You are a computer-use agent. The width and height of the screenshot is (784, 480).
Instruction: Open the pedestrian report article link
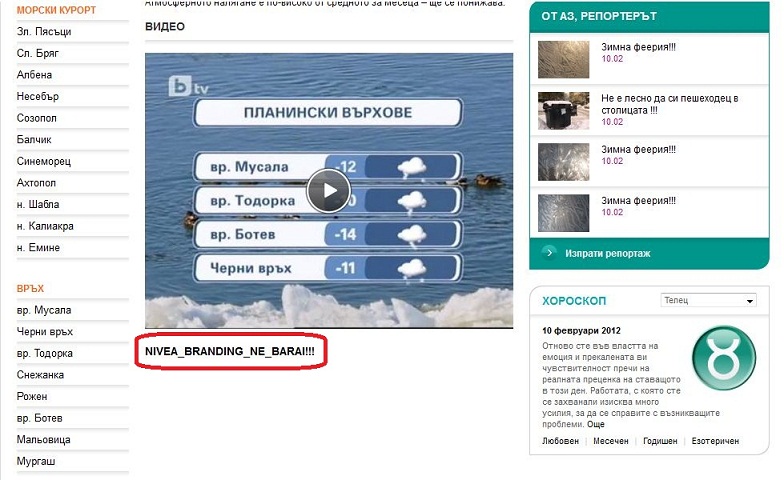coord(670,104)
